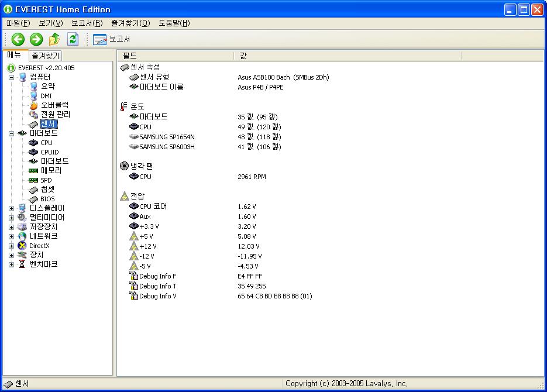Select the 요약 summary tree item
Image resolution: width=547 pixels, height=392 pixels.
pyautogui.click(x=48, y=86)
